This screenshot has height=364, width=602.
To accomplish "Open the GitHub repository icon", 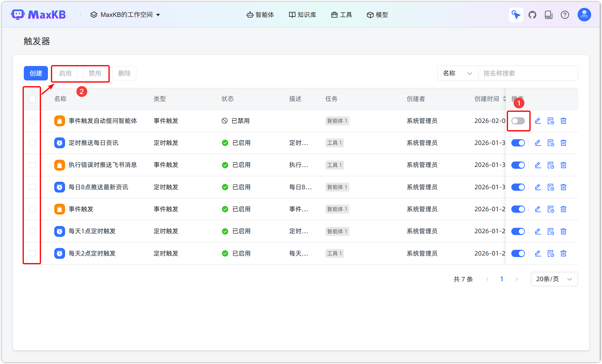I will (x=532, y=14).
